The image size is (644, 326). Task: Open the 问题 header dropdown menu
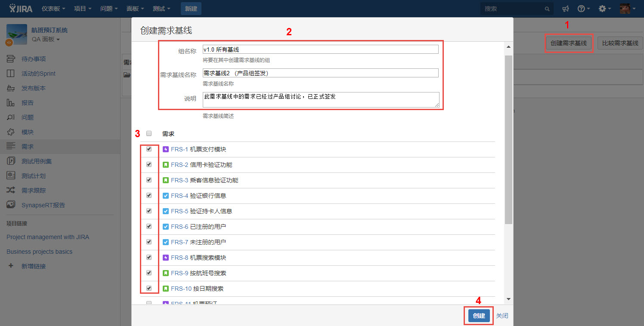pos(109,9)
